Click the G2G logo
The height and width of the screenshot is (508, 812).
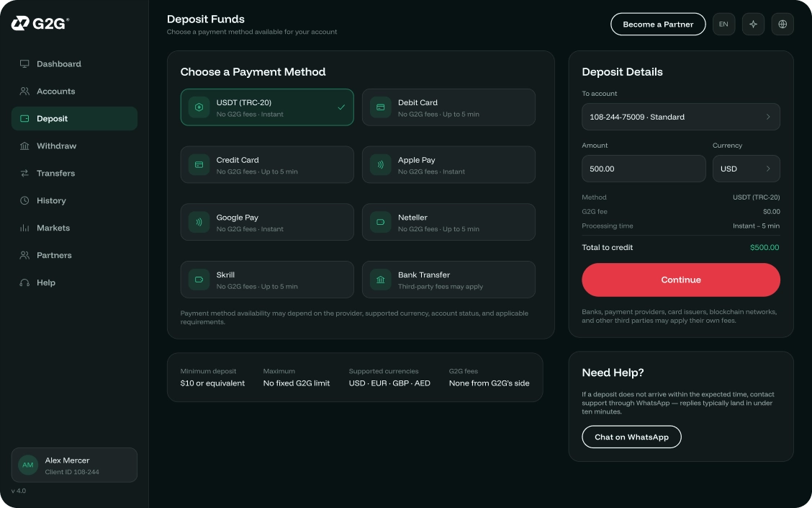click(x=40, y=23)
